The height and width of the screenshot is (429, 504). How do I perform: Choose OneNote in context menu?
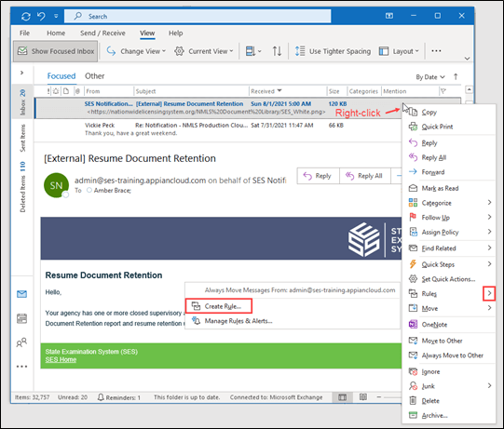448,325
